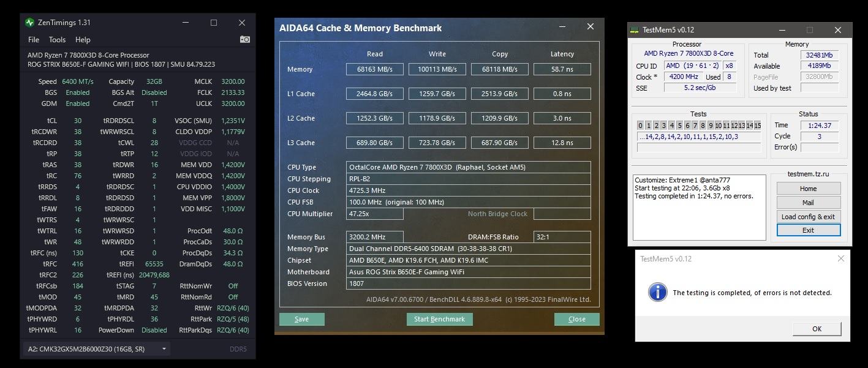Minimize the TestMem5 window

[x=782, y=30]
